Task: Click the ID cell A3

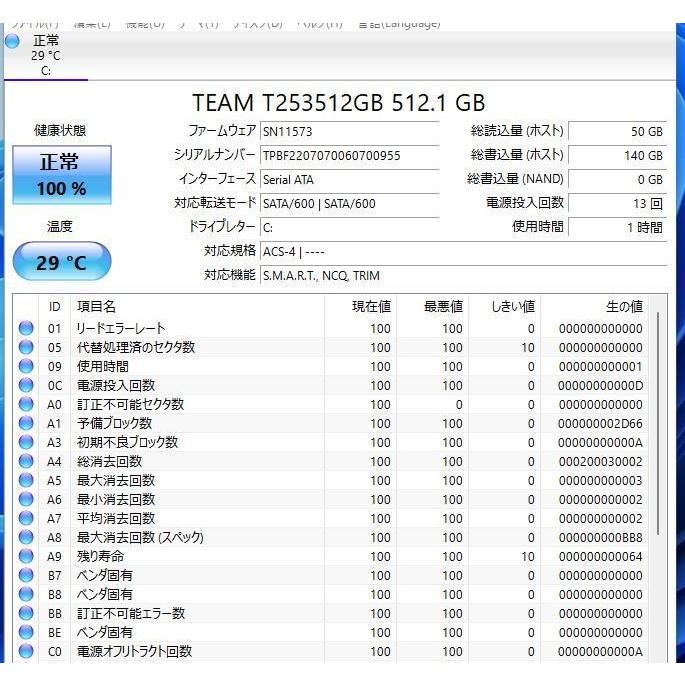Action: click(55, 443)
